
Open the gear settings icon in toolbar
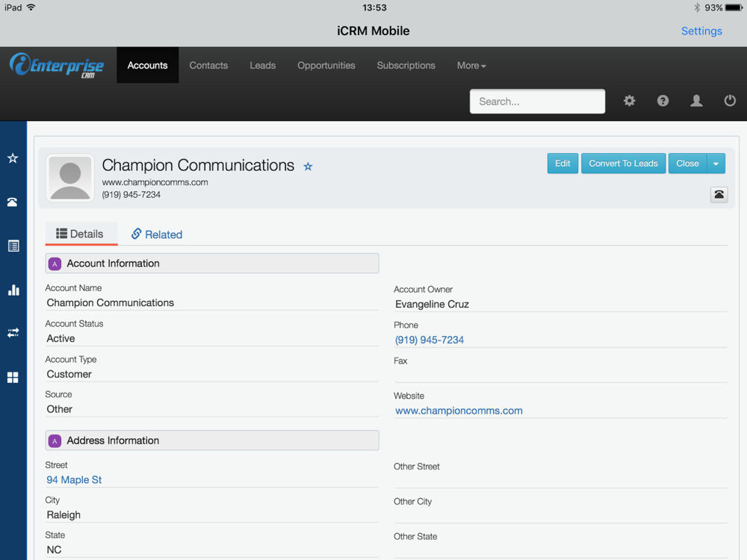coord(629,101)
